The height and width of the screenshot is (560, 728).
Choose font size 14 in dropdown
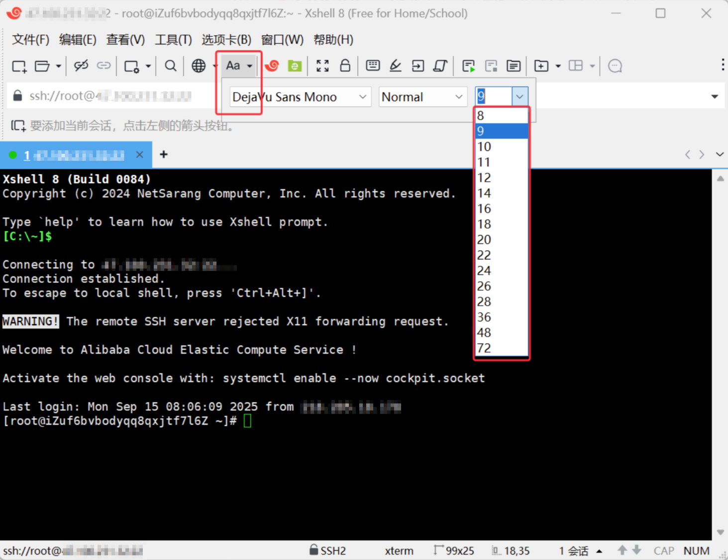(x=501, y=193)
